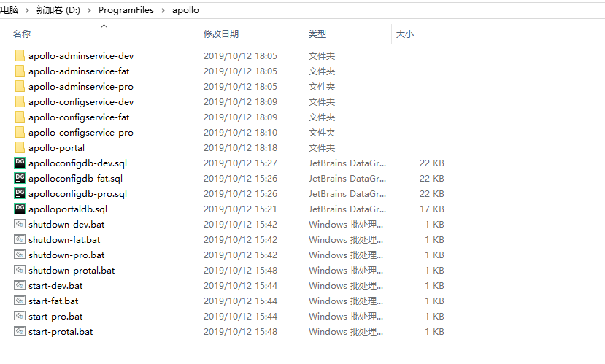Expand chevron after ProgramFiles breadcrumb

[x=163, y=10]
